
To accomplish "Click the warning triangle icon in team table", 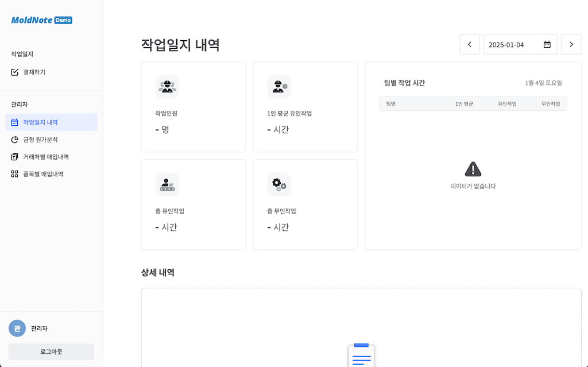I will (x=473, y=169).
